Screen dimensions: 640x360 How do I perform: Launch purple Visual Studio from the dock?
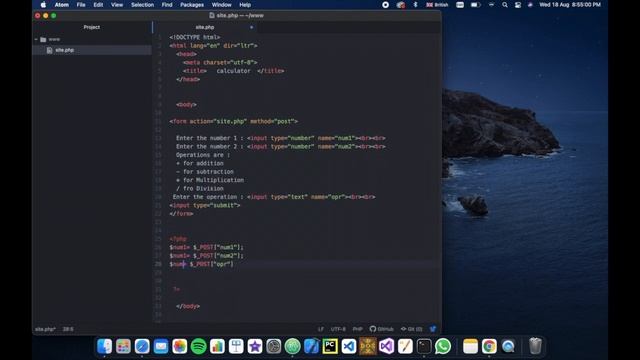387,346
